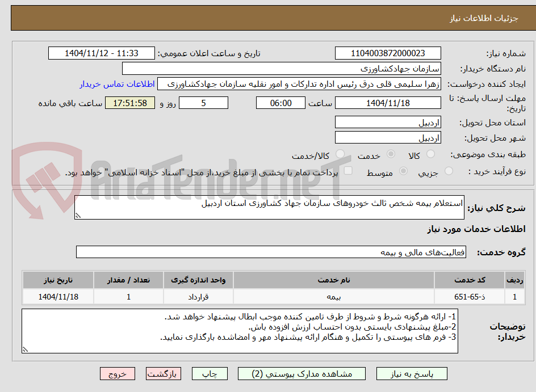Open اطلاعات تماس خریدار link
The image size is (536, 392).
pos(117,84)
